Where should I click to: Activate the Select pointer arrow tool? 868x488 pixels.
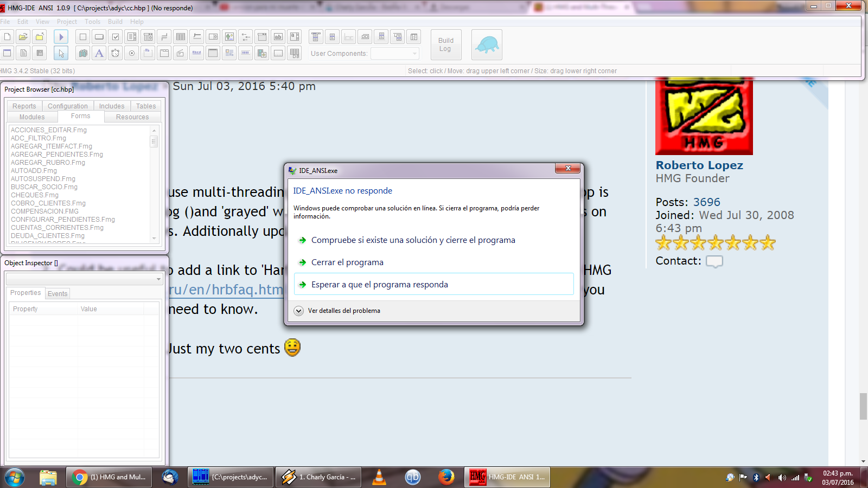pos(61,53)
